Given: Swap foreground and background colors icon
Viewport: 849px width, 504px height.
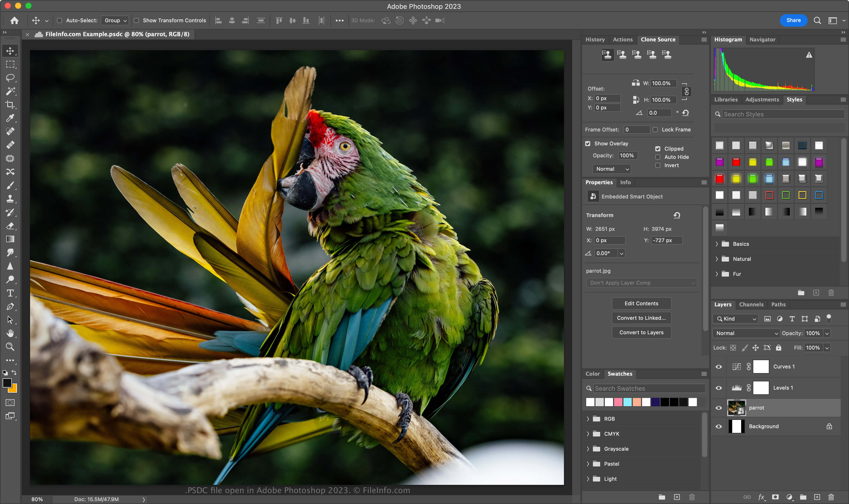Looking at the screenshot, I should [14, 373].
